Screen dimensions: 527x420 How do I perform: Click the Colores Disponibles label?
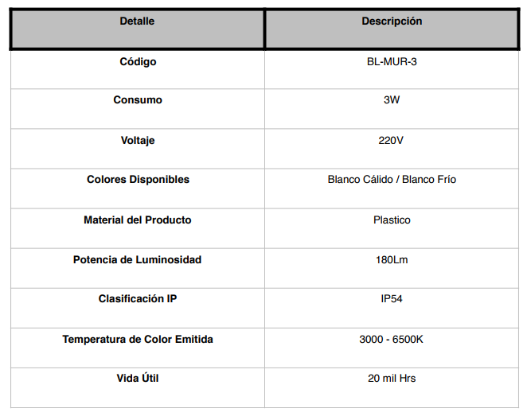138,180
